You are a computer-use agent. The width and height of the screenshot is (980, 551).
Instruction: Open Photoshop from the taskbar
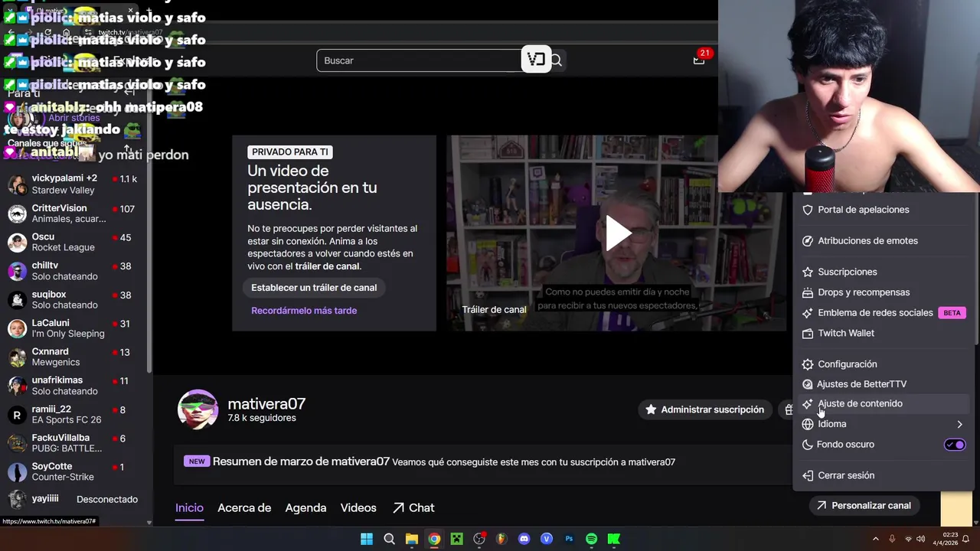[x=569, y=539]
